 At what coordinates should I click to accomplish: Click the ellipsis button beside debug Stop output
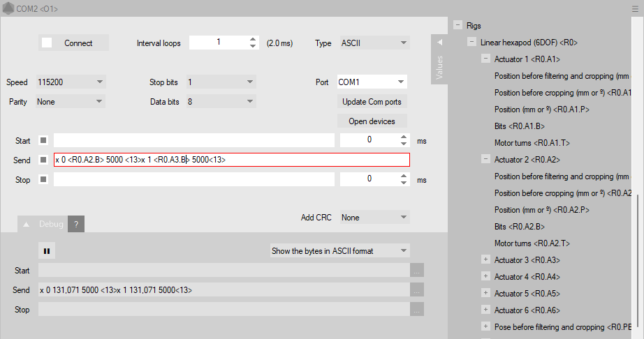coord(417,309)
